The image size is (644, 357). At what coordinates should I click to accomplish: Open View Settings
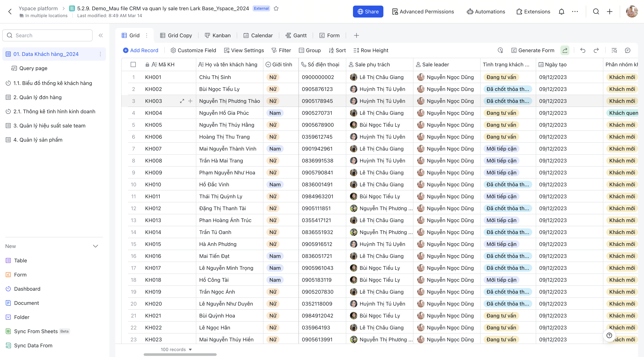click(244, 50)
